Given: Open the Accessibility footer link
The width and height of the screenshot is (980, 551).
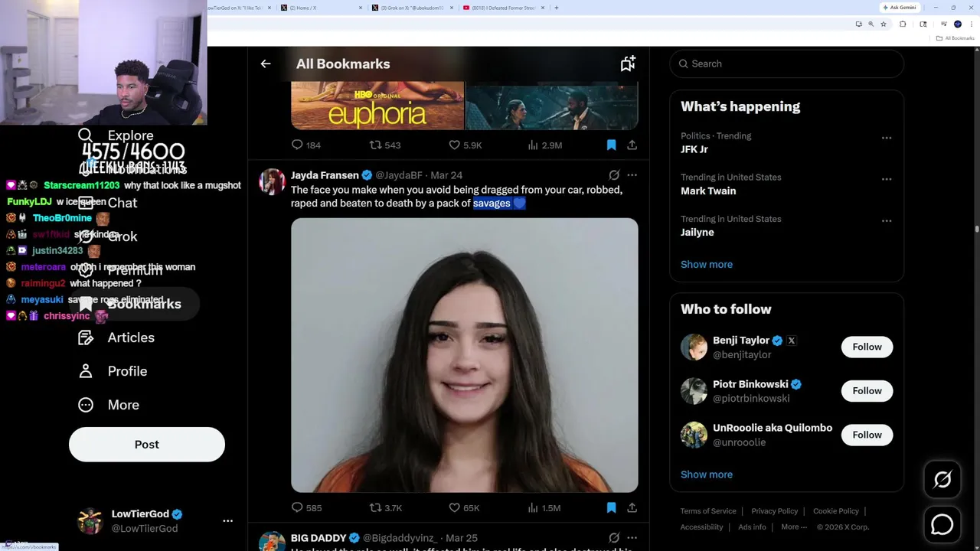Looking at the screenshot, I should pos(701,527).
